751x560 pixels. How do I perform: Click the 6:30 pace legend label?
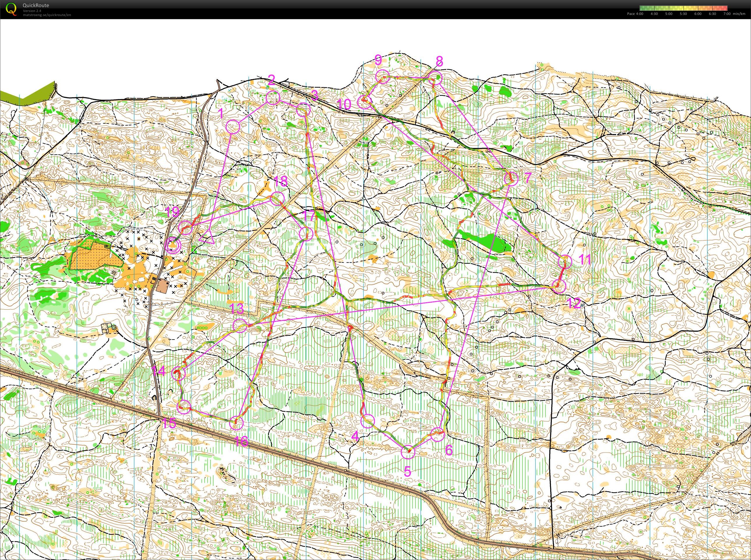tap(712, 14)
